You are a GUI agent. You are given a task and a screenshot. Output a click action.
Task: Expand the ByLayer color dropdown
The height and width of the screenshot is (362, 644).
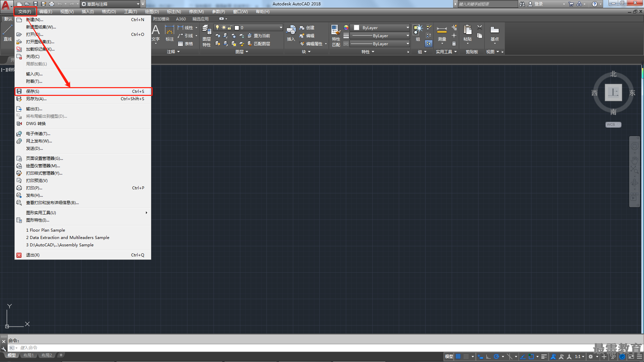(x=408, y=27)
